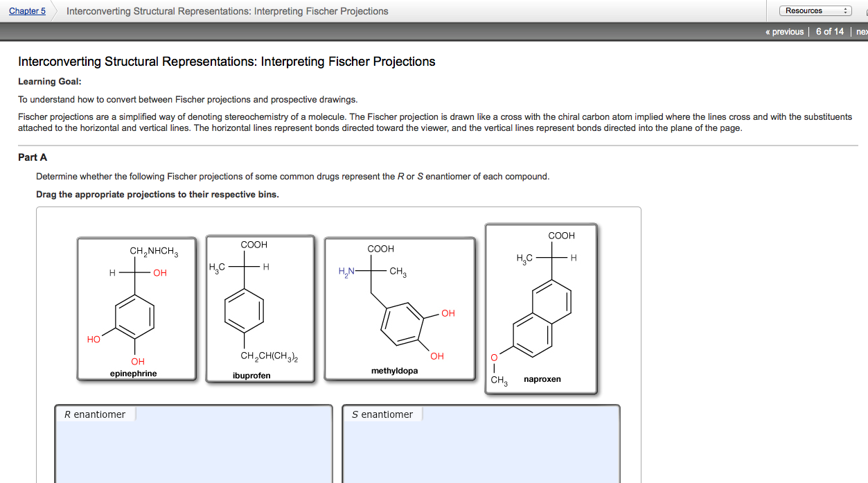Select the ibuprofen Fischer projection card
This screenshot has height=483, width=868.
click(260, 308)
